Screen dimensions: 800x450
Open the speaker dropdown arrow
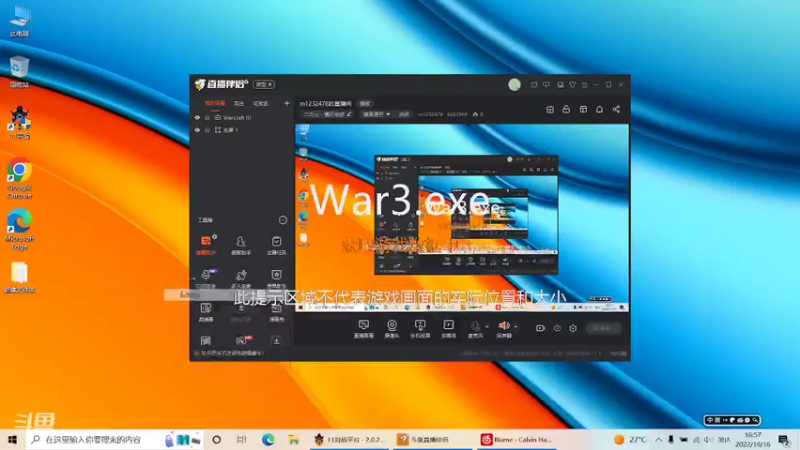(516, 327)
